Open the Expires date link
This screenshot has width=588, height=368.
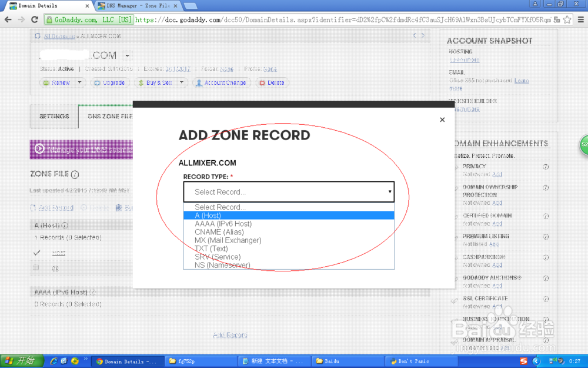tap(178, 69)
